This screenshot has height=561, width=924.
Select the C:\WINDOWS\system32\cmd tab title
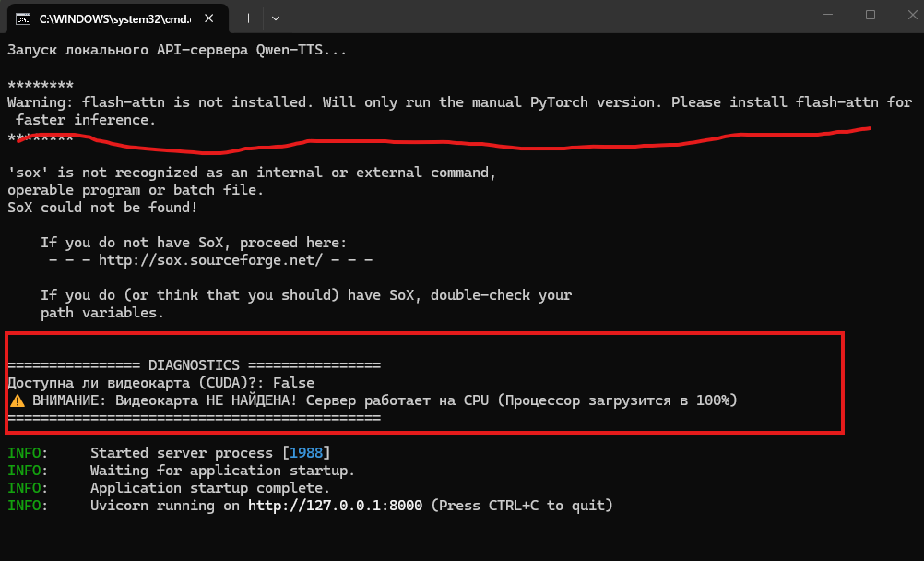(115, 18)
